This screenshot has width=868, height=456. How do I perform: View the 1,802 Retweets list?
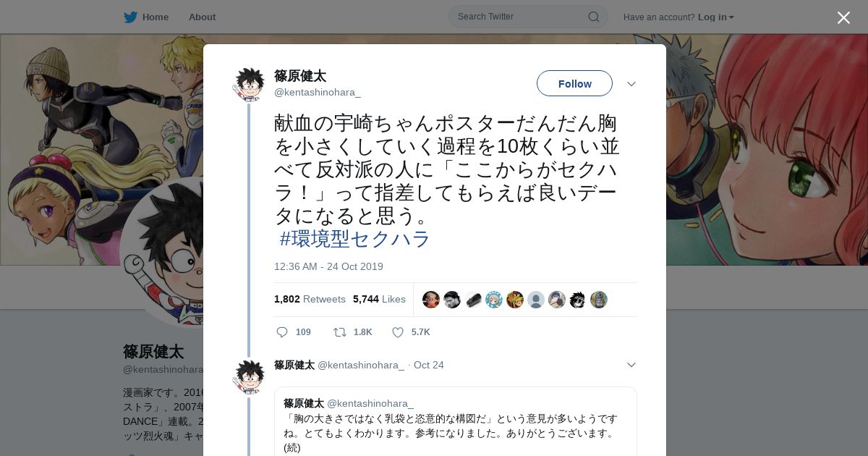(310, 299)
